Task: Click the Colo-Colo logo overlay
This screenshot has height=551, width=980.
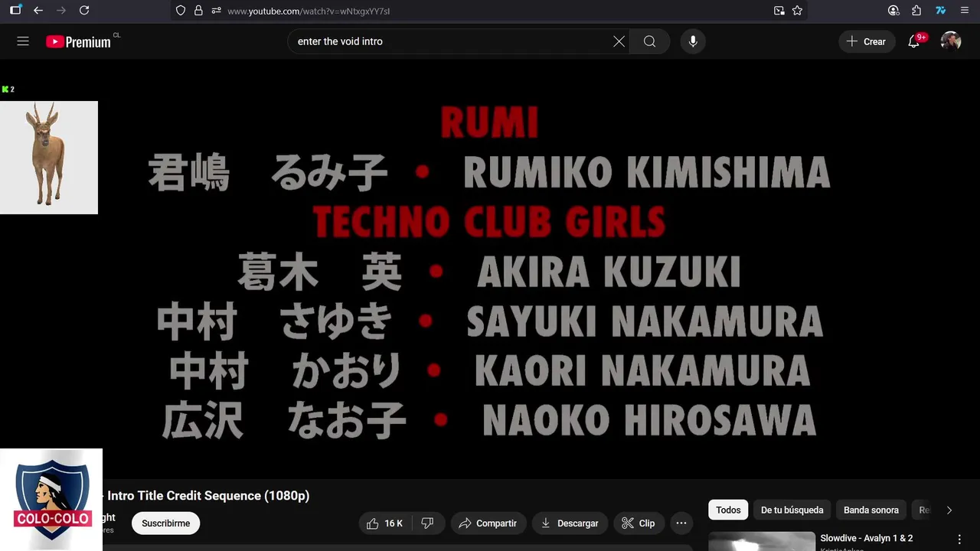Action: (51, 500)
